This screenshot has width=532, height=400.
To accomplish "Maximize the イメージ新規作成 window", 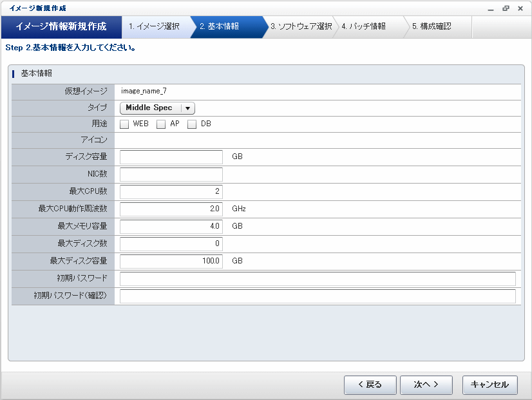I will coord(506,8).
